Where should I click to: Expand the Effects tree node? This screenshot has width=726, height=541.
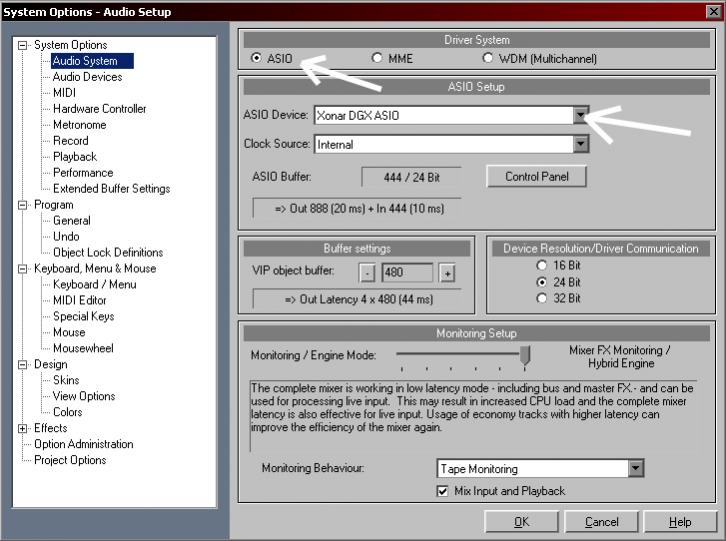pos(24,428)
